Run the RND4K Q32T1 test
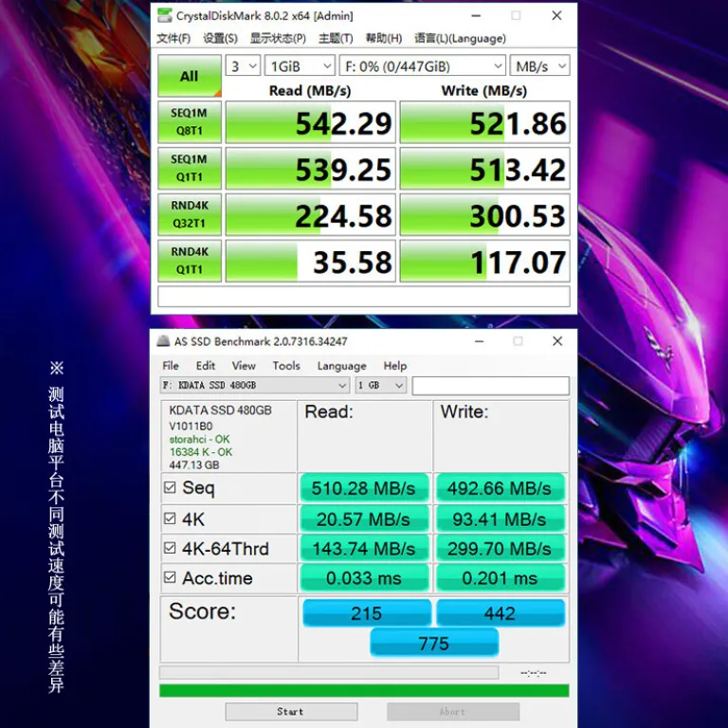 point(190,214)
